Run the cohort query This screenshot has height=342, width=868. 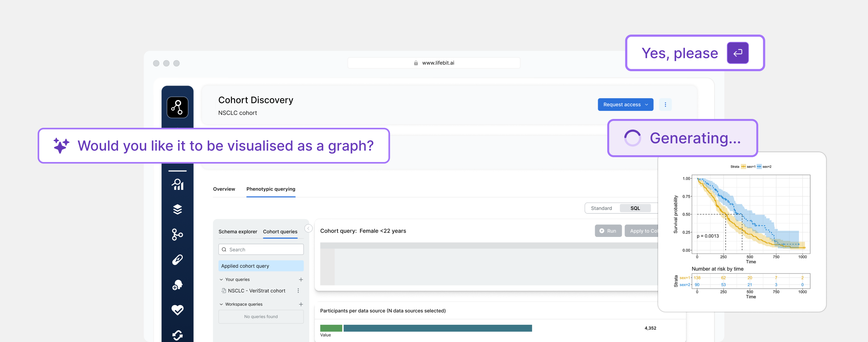pyautogui.click(x=608, y=231)
